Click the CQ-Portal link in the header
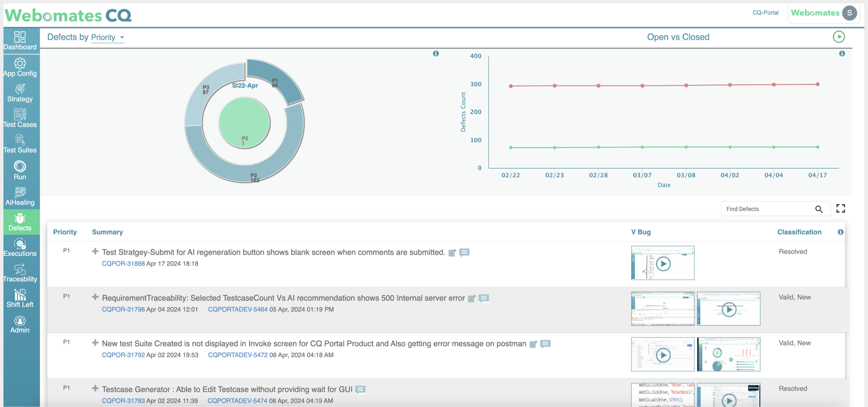The width and height of the screenshot is (868, 407). coord(765,12)
